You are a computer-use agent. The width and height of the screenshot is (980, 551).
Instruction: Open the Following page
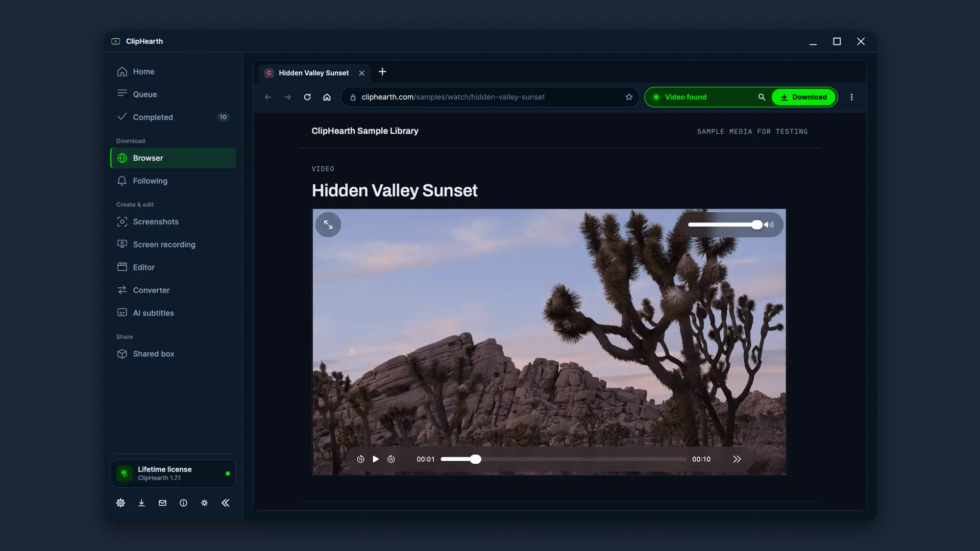[173, 181]
